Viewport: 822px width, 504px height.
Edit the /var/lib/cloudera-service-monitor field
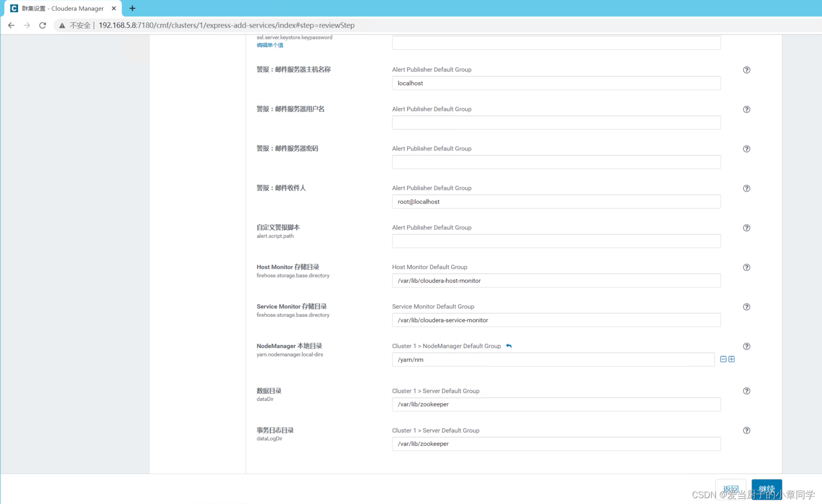tap(556, 320)
